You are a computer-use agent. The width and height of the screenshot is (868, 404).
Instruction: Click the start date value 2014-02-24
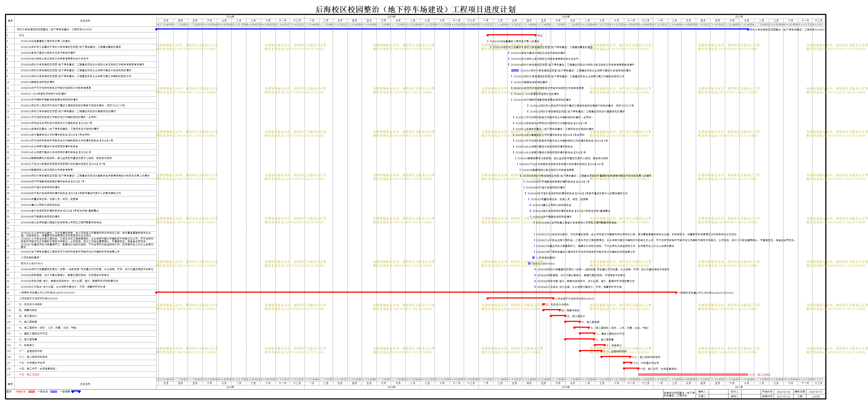tap(783, 392)
